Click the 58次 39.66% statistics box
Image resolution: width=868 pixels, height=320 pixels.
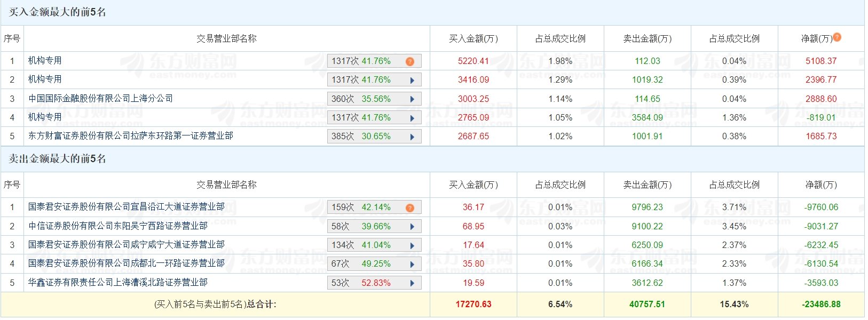(374, 227)
